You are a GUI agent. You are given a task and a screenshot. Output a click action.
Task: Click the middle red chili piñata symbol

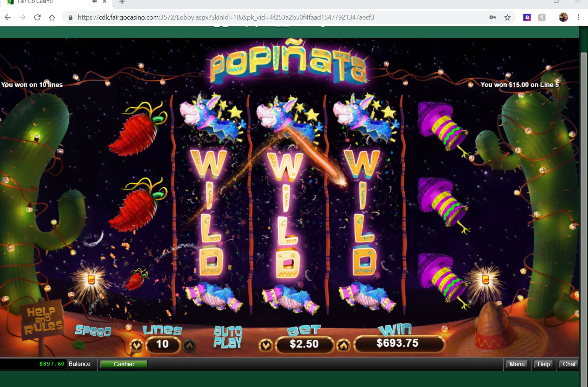(x=138, y=204)
